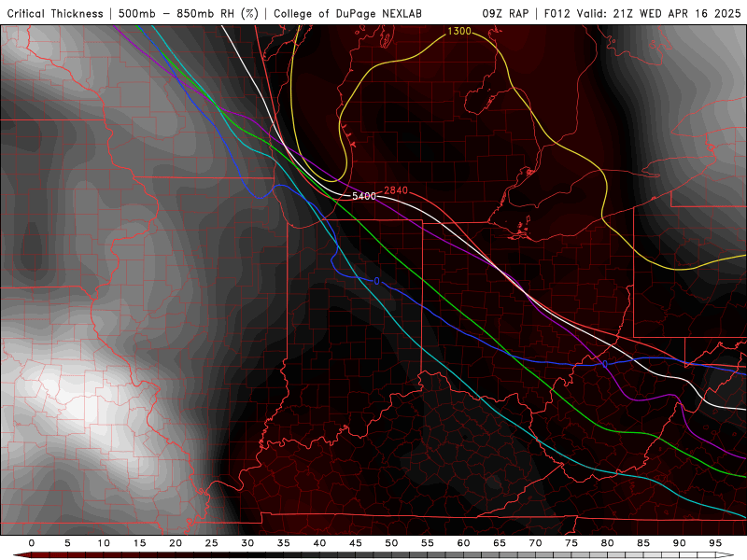This screenshot has width=747, height=560.
Task: Click the white "5400" contour label
Action: click(x=364, y=196)
